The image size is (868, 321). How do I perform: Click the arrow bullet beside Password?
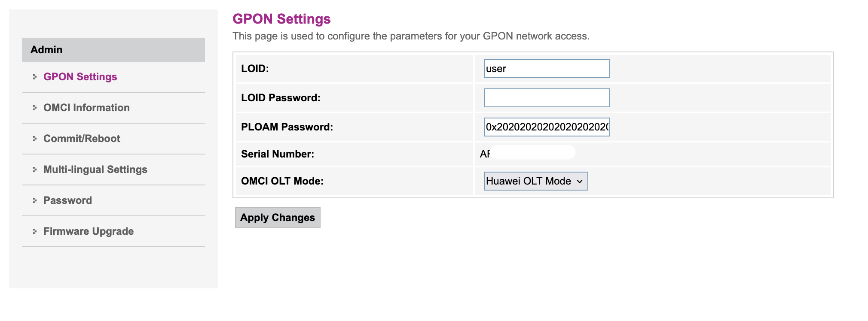click(35, 200)
